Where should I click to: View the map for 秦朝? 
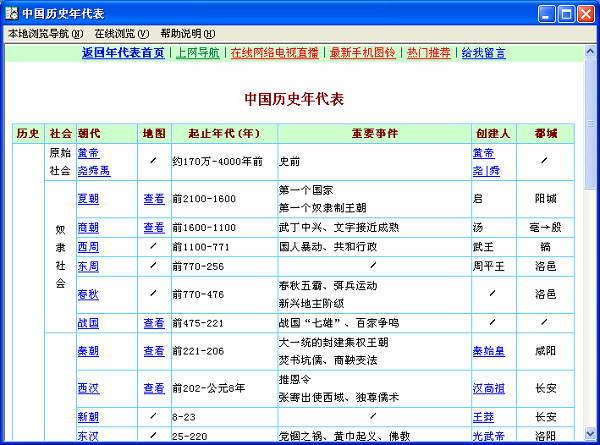coord(154,351)
